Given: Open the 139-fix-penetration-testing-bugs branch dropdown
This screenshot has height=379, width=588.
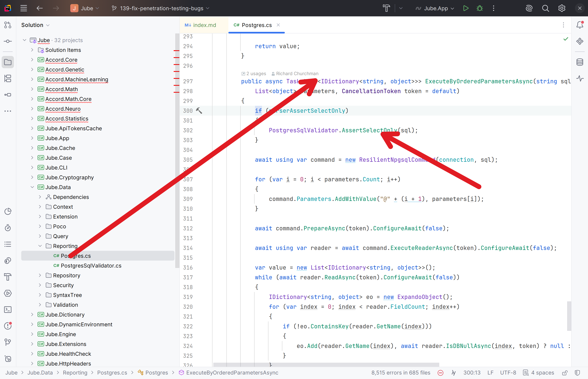Looking at the screenshot, I should (x=160, y=8).
